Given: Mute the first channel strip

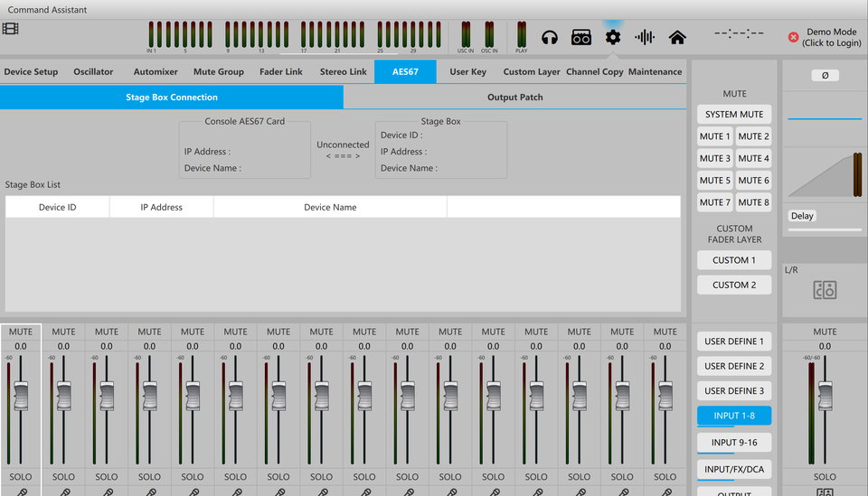Looking at the screenshot, I should click(21, 332).
